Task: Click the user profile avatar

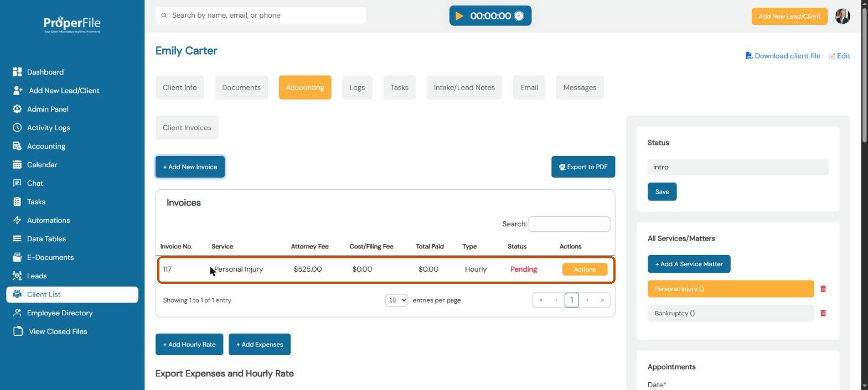Action: [842, 16]
